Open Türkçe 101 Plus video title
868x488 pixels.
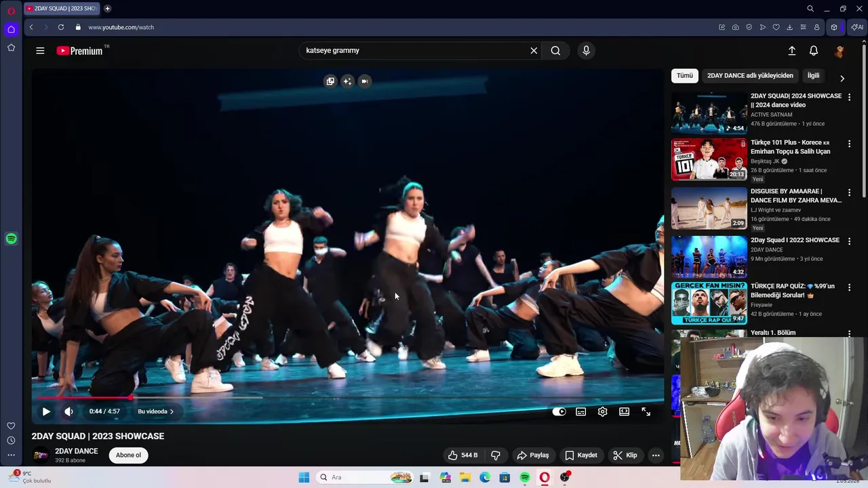click(791, 147)
